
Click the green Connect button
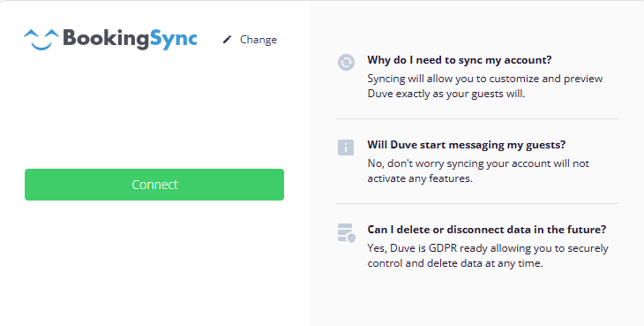pos(154,185)
